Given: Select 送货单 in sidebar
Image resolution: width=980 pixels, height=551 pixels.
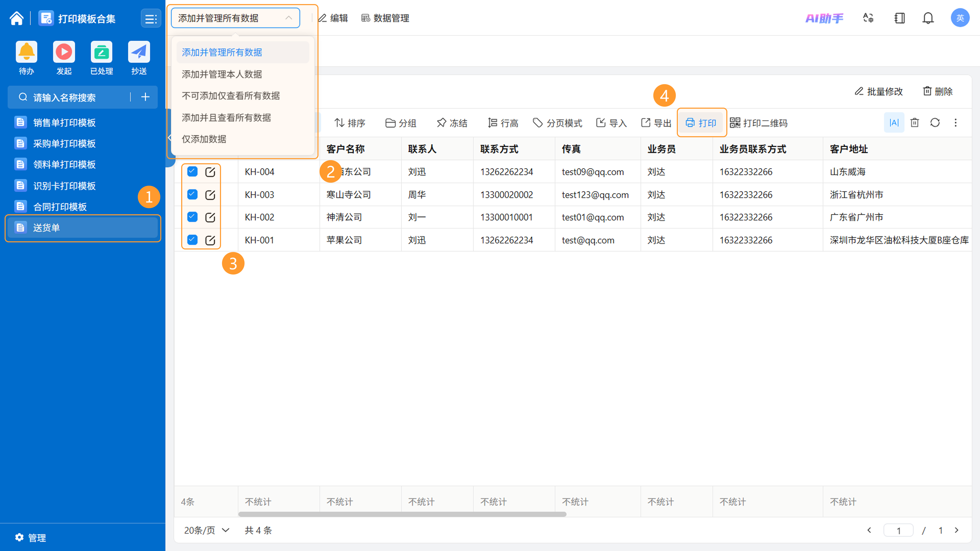Looking at the screenshot, I should coord(82,228).
